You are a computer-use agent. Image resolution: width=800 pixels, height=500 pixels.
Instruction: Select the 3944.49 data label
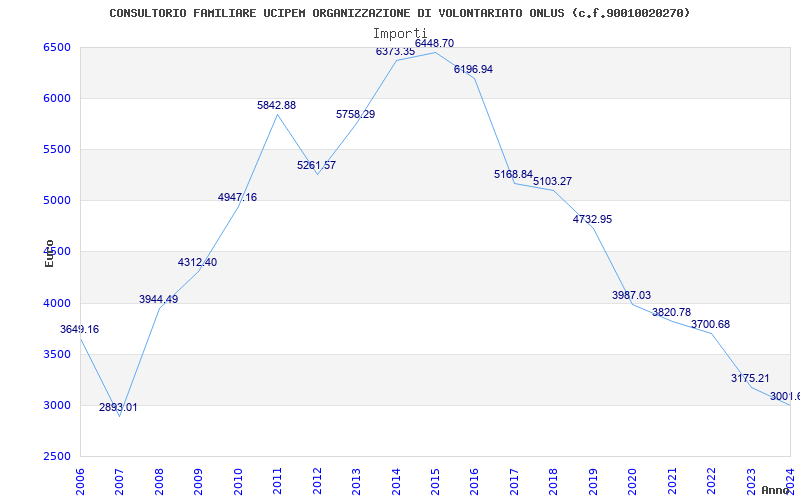pyautogui.click(x=159, y=299)
